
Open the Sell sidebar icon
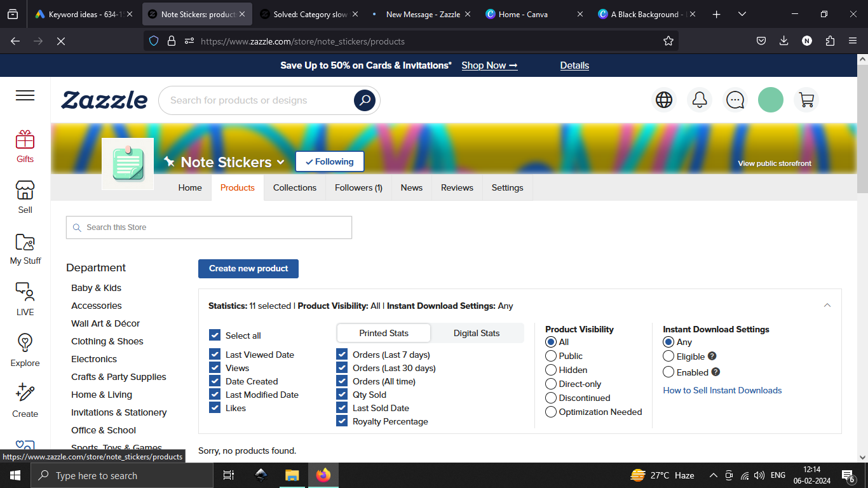[x=25, y=197]
